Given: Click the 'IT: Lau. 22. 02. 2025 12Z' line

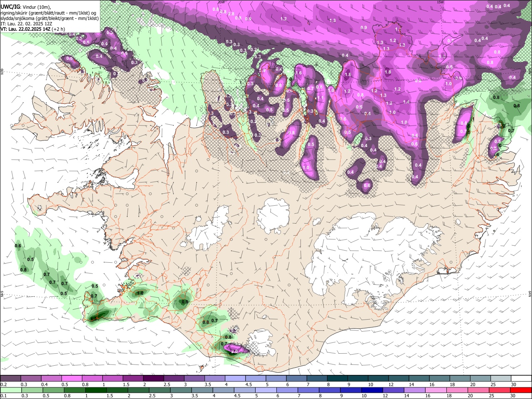Looking at the screenshot, I should pyautogui.click(x=26, y=24).
